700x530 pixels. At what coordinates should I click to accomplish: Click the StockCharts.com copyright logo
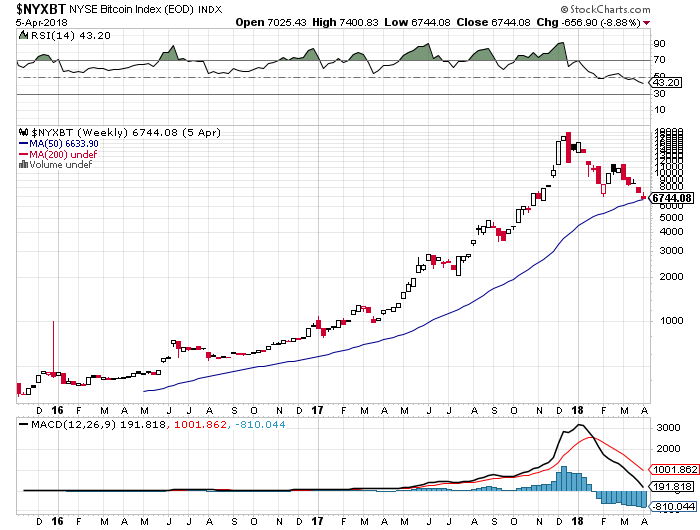coord(605,9)
